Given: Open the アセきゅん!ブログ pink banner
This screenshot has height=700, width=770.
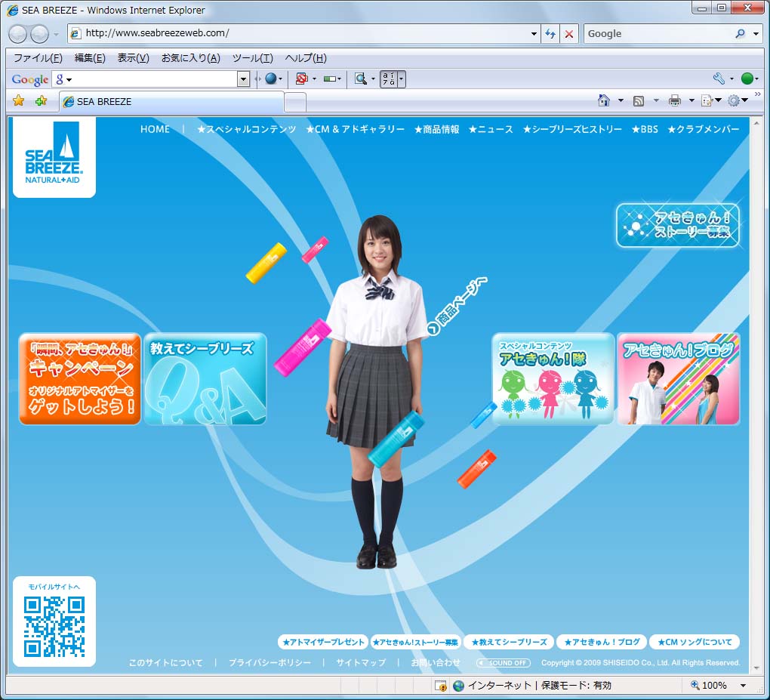Looking at the screenshot, I should [679, 379].
